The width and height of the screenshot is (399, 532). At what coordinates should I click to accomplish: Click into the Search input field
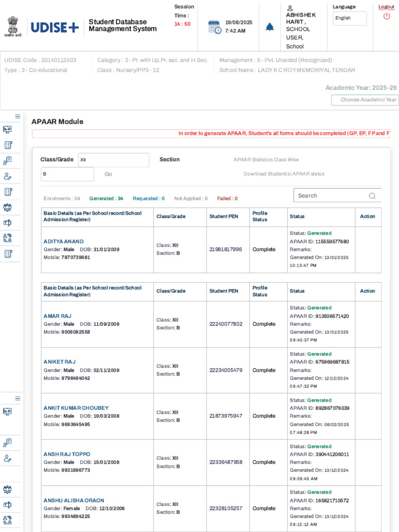coord(331,195)
